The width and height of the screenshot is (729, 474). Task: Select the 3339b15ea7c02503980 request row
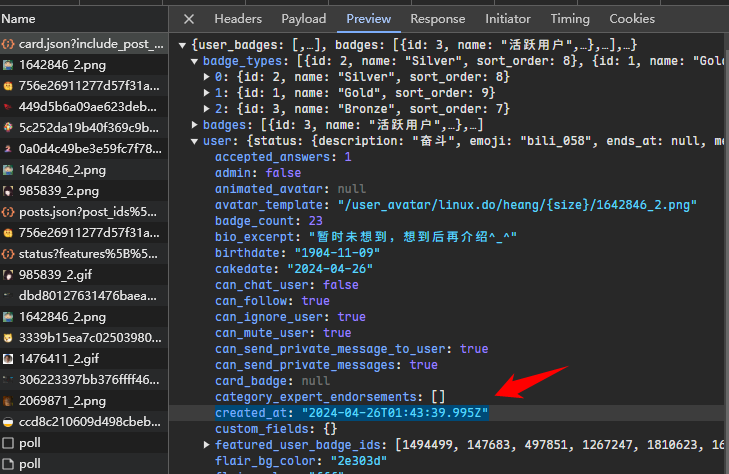click(84, 338)
